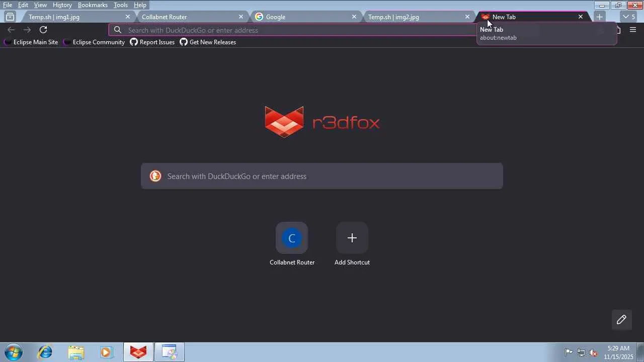Close the Collabnet Router tab
Screen dimensions: 644x362
point(241,17)
